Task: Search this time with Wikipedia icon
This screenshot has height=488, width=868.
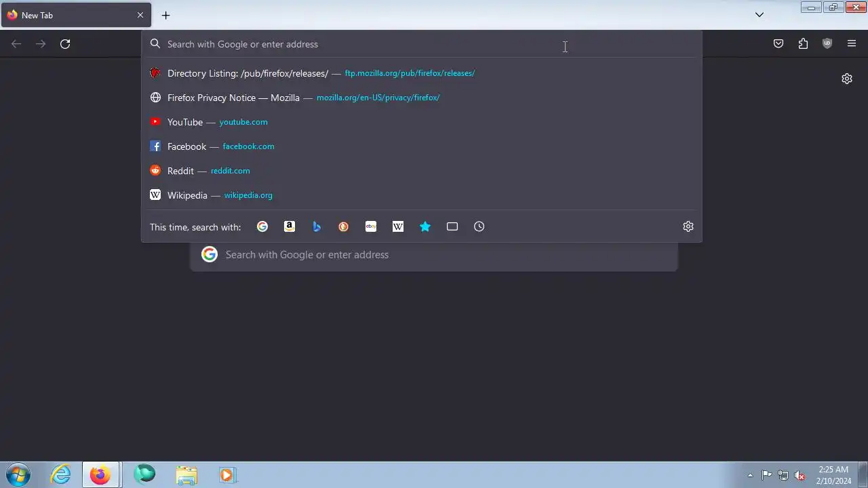Action: coord(398,226)
